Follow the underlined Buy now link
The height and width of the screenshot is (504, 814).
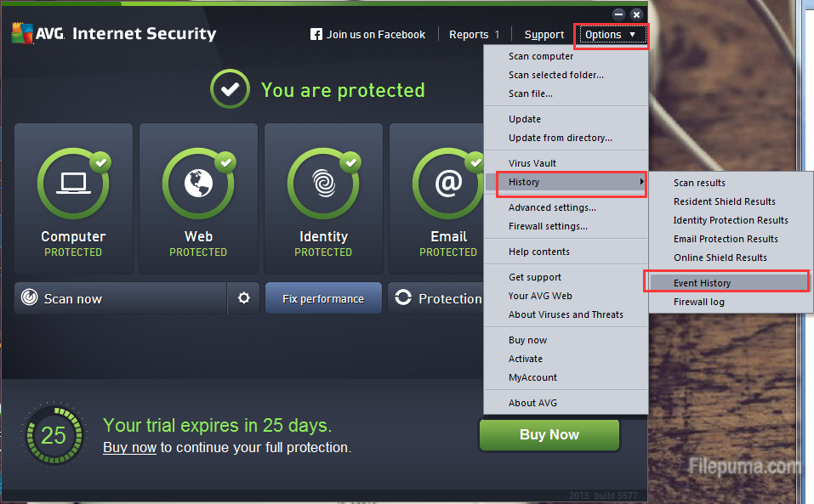(x=130, y=447)
